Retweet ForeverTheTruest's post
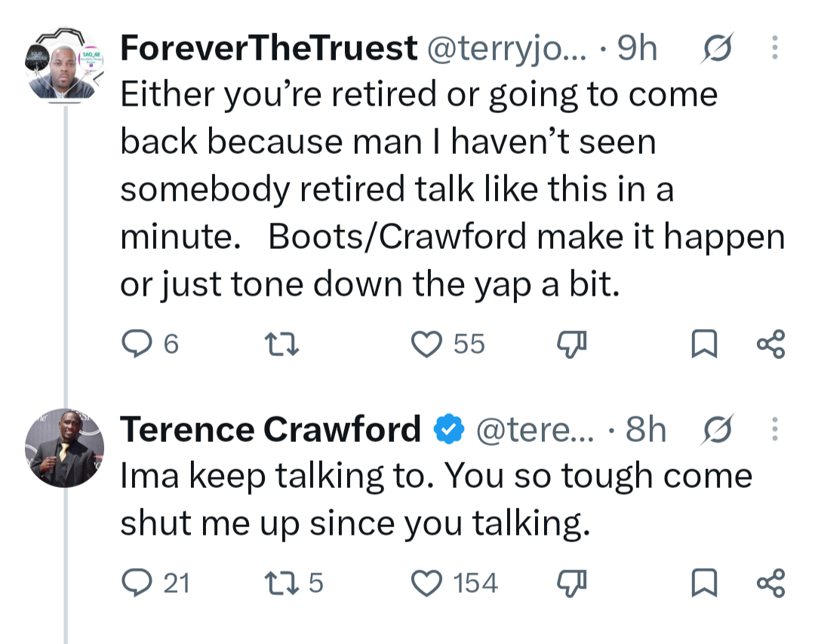Screen dimensions: 815x644 coord(281,345)
